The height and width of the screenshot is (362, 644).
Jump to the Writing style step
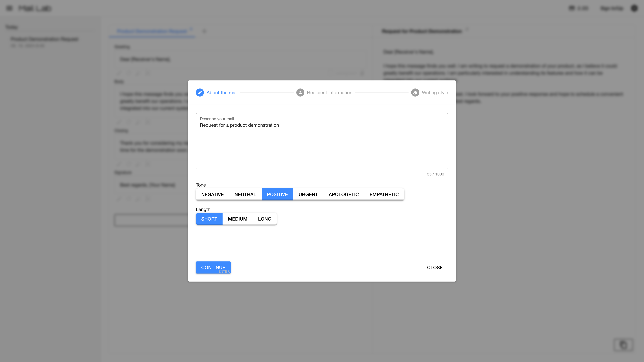click(435, 93)
